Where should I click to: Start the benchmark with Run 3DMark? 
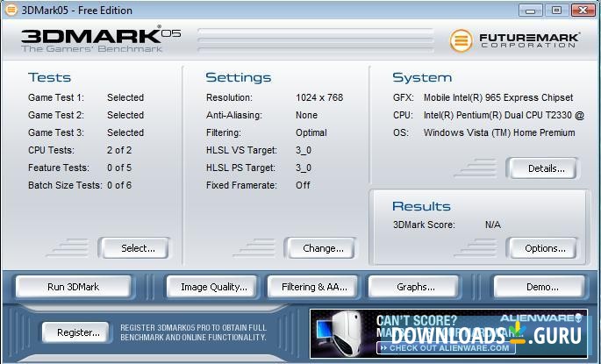click(x=73, y=287)
